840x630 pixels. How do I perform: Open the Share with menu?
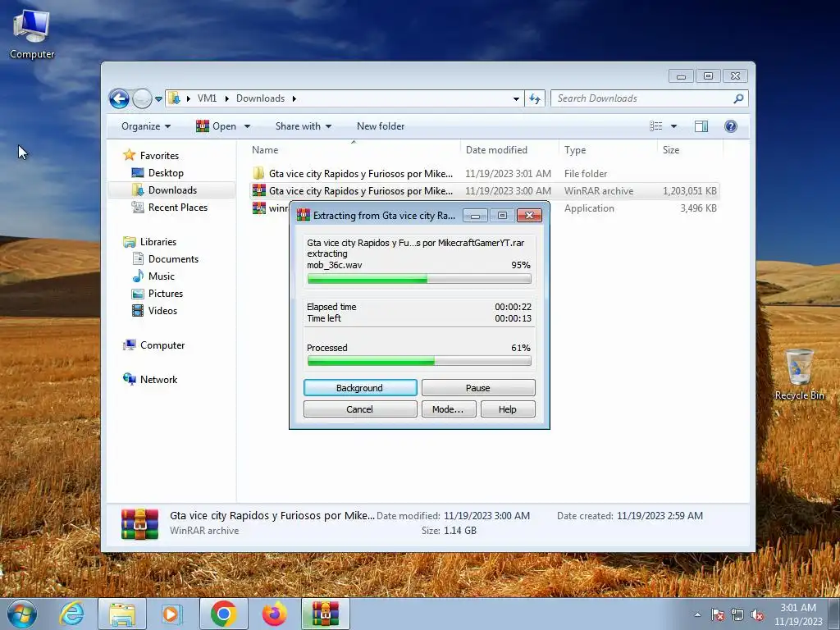(x=304, y=126)
